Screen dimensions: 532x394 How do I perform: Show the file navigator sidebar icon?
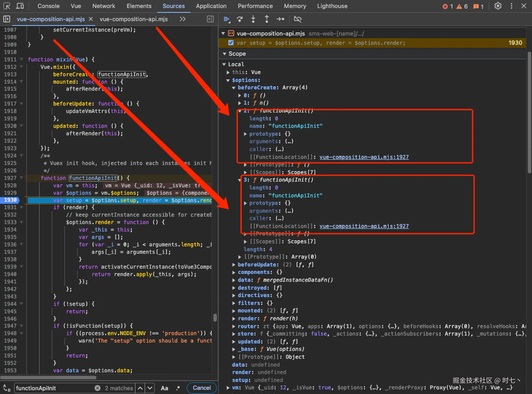(x=7, y=19)
